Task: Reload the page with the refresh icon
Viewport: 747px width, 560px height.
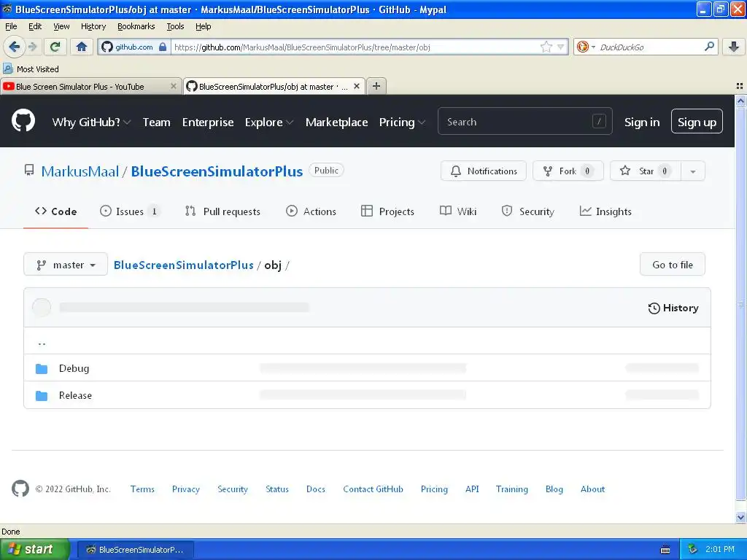Action: (55, 47)
